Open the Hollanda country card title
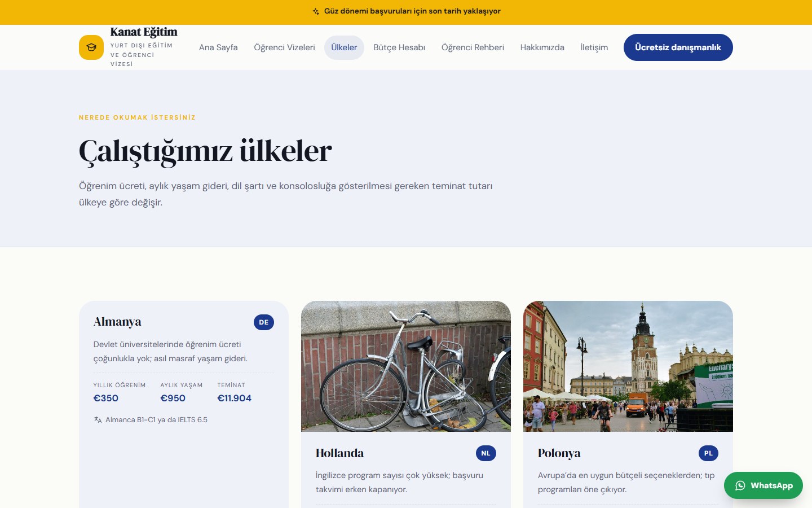The height and width of the screenshot is (508, 812). [x=339, y=453]
